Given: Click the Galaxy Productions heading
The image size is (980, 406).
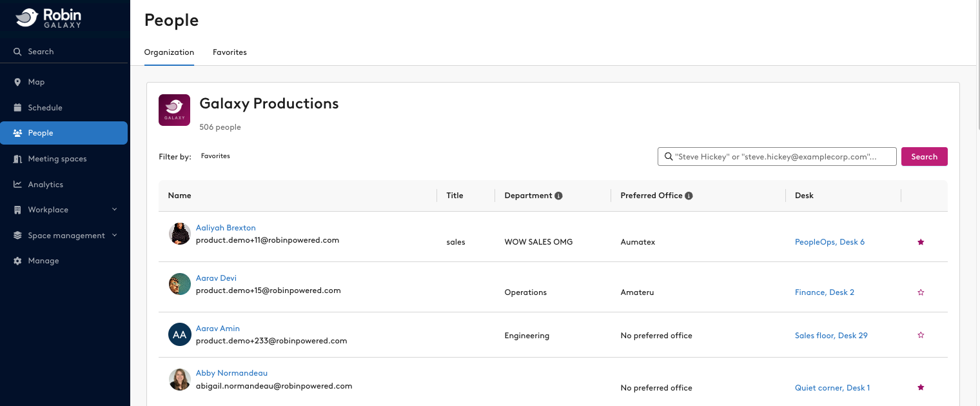Looking at the screenshot, I should point(269,103).
